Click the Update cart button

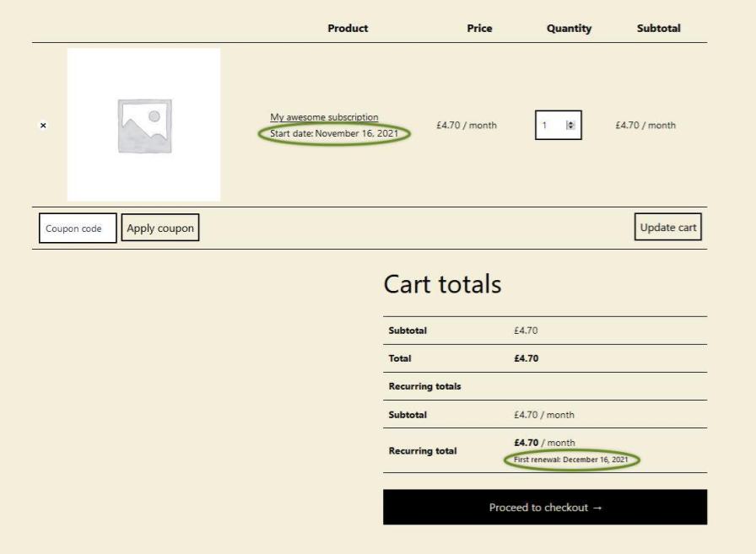tap(667, 227)
